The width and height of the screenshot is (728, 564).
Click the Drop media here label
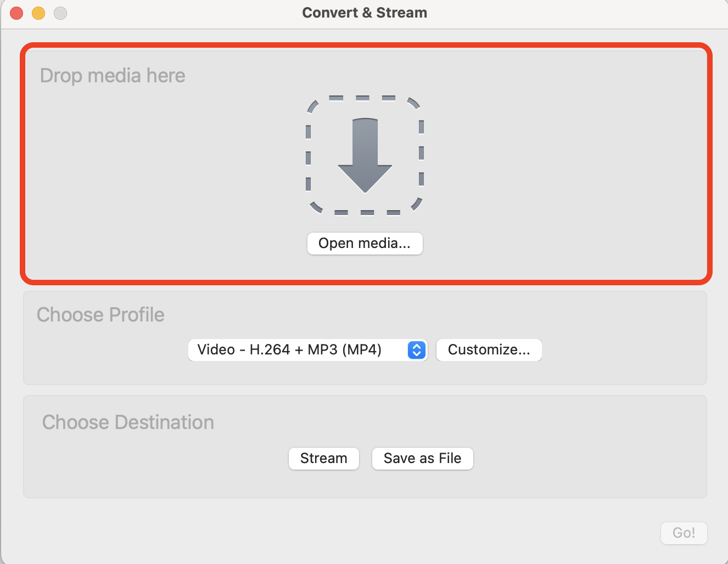tap(112, 75)
